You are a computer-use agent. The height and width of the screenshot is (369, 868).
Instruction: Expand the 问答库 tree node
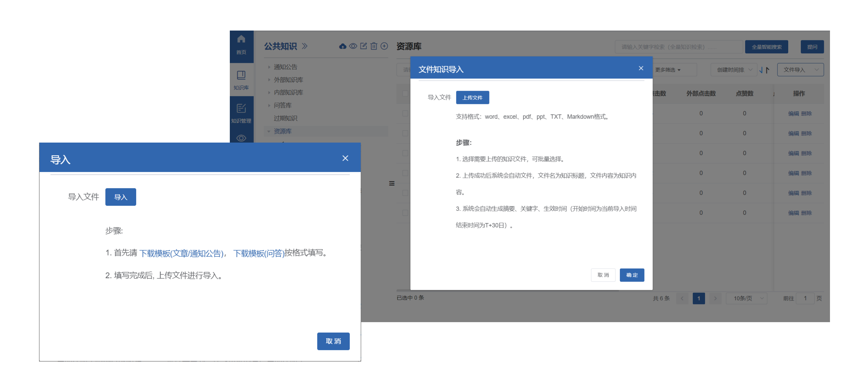point(269,106)
